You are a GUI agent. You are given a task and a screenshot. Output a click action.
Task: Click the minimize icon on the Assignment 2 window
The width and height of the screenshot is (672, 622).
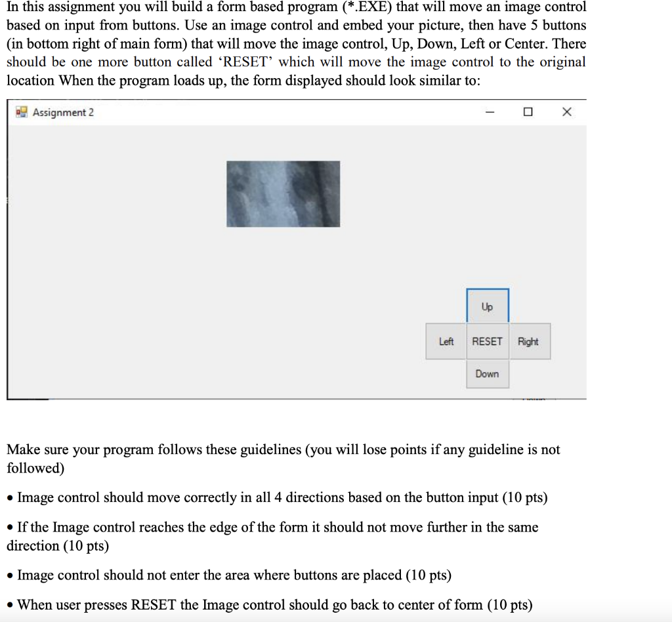[x=489, y=112]
